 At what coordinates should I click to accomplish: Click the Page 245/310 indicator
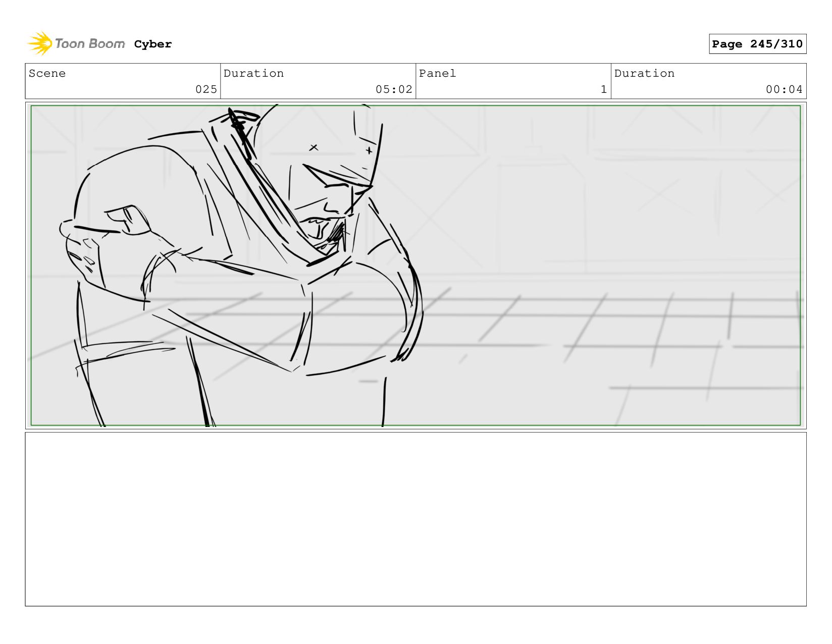point(757,44)
